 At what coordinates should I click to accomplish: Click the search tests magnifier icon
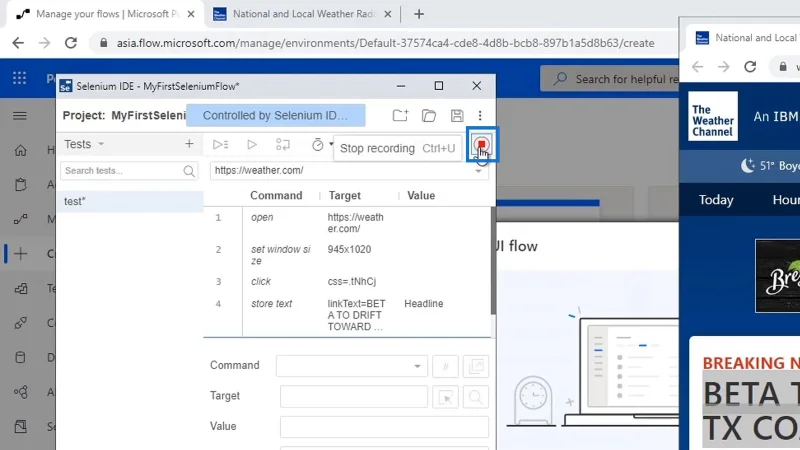(x=189, y=171)
